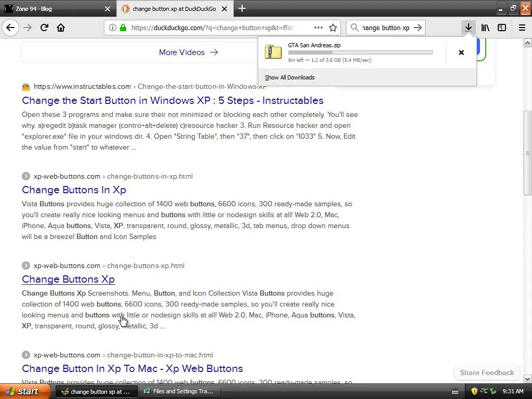Click the scrollbar down arrow
This screenshot has width=532, height=399.
click(527, 379)
